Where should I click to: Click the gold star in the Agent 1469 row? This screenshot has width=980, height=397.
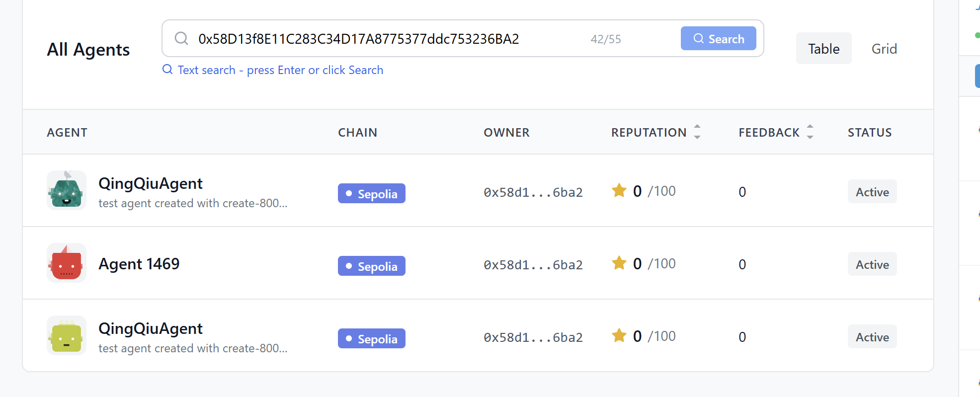click(x=619, y=263)
